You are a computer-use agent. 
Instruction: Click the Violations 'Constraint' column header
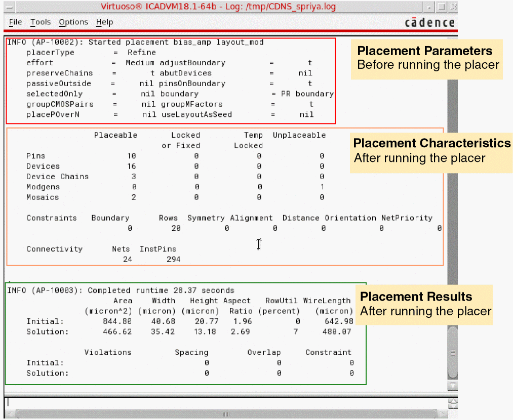pyautogui.click(x=328, y=353)
